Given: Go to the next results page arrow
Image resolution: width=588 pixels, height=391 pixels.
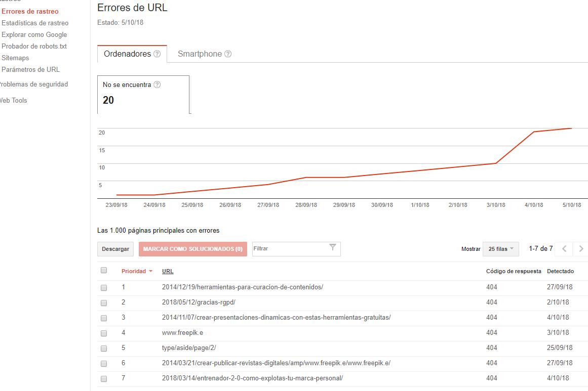Looking at the screenshot, I should 581,249.
